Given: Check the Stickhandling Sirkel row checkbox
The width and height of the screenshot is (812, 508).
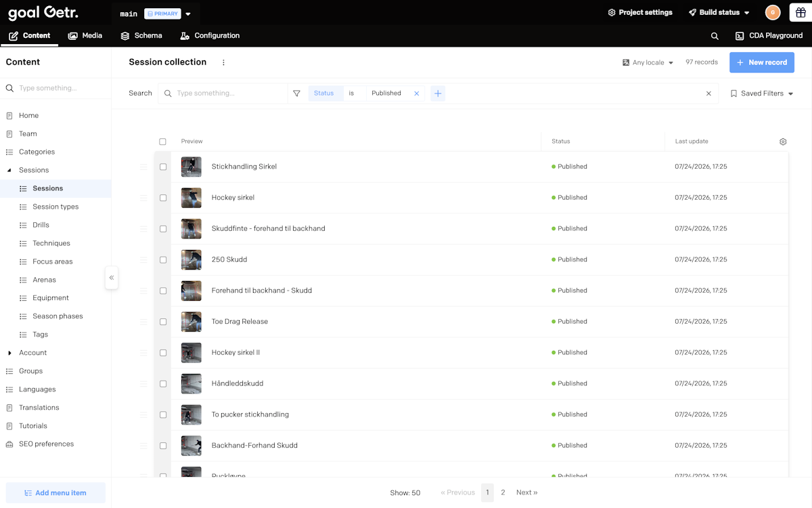Looking at the screenshot, I should [163, 167].
